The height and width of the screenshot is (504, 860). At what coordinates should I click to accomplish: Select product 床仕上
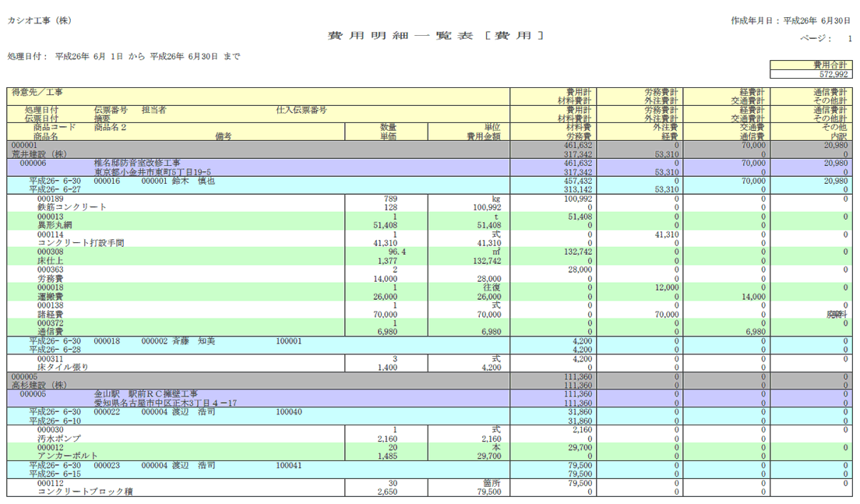(x=51, y=260)
